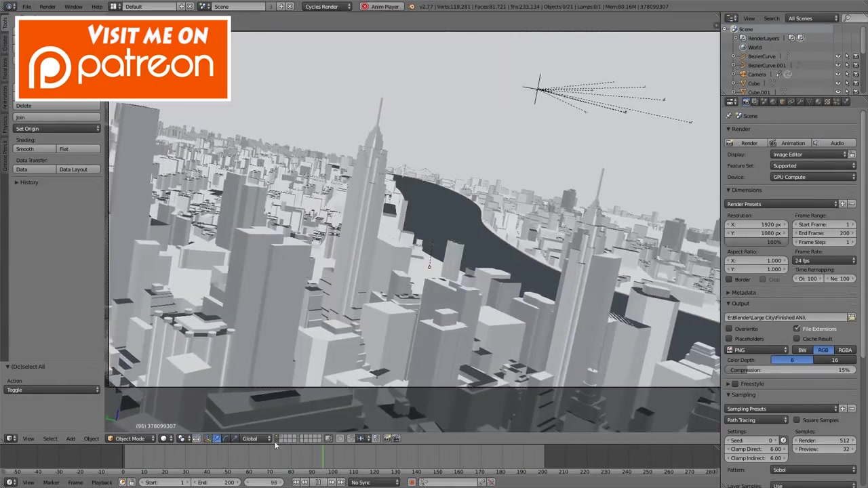Add a render preset with plus
Screen dimensions: 868x488
pyautogui.click(x=843, y=204)
